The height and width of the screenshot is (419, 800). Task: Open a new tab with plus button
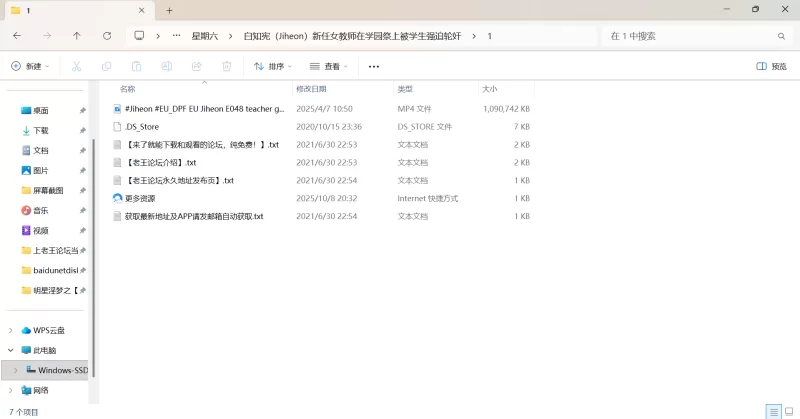[169, 10]
